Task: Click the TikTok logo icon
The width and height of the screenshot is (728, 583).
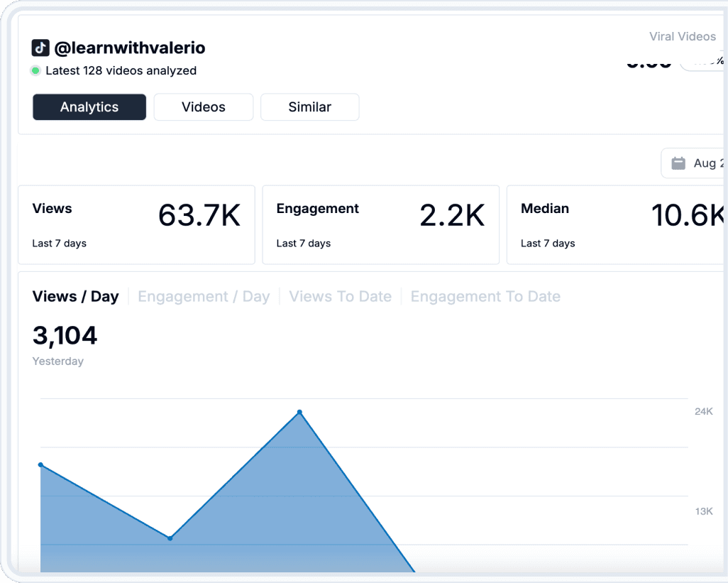Action: point(40,47)
